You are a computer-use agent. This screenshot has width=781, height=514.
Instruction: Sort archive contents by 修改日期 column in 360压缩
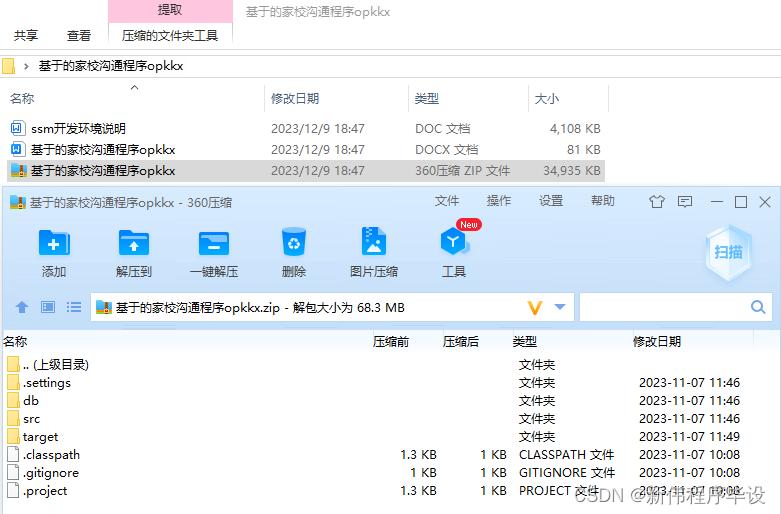(657, 342)
